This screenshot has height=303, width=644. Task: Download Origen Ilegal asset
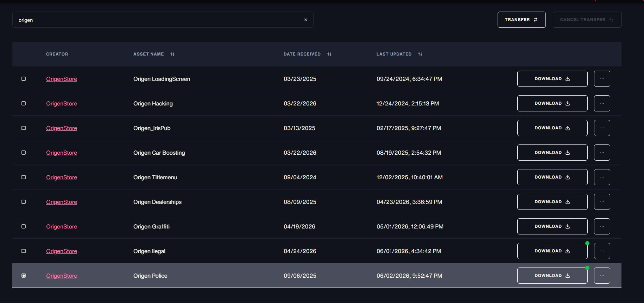pos(552,251)
